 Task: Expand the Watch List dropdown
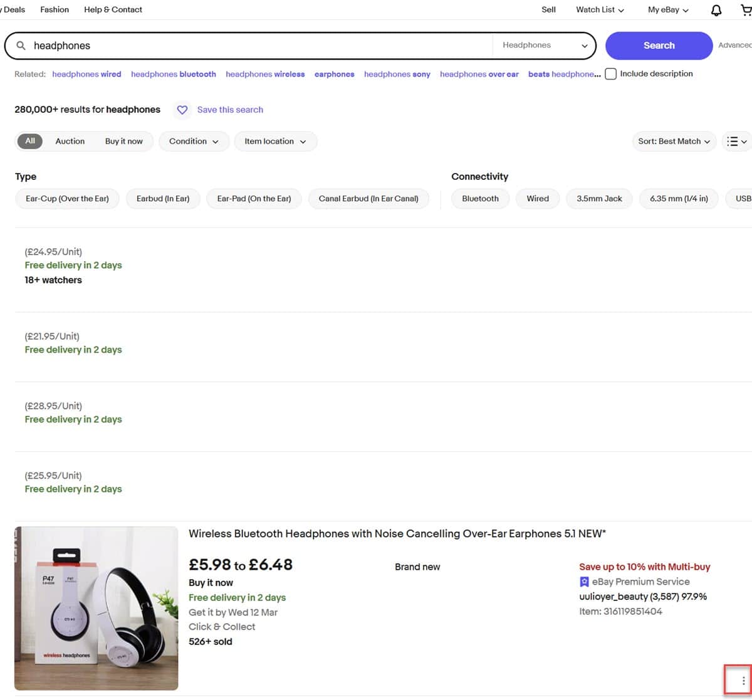point(600,10)
